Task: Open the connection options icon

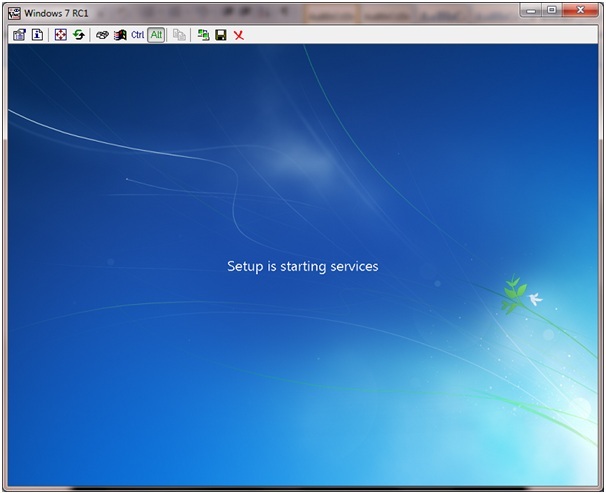Action: click(19, 35)
